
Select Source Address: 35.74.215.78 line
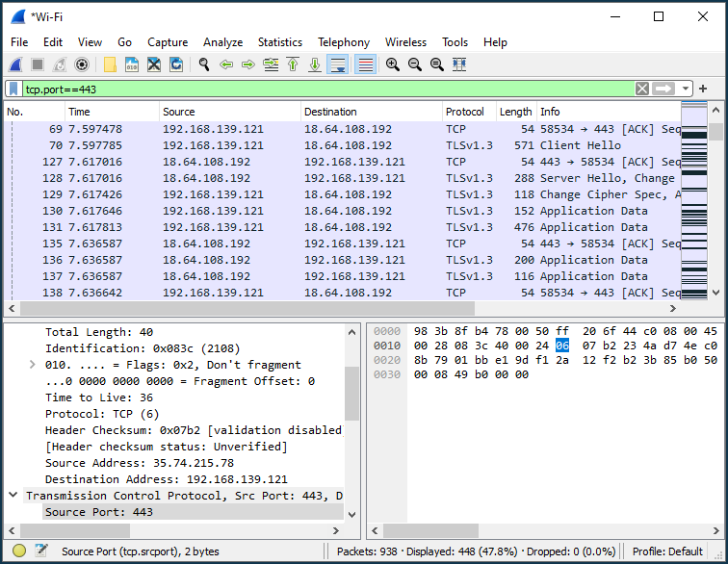(140, 463)
